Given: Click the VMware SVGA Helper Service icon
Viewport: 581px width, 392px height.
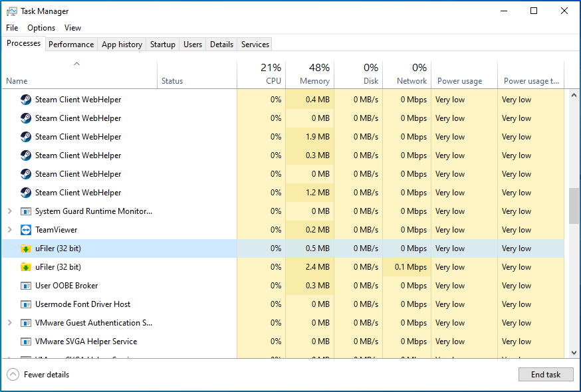Looking at the screenshot, I should pos(26,342).
